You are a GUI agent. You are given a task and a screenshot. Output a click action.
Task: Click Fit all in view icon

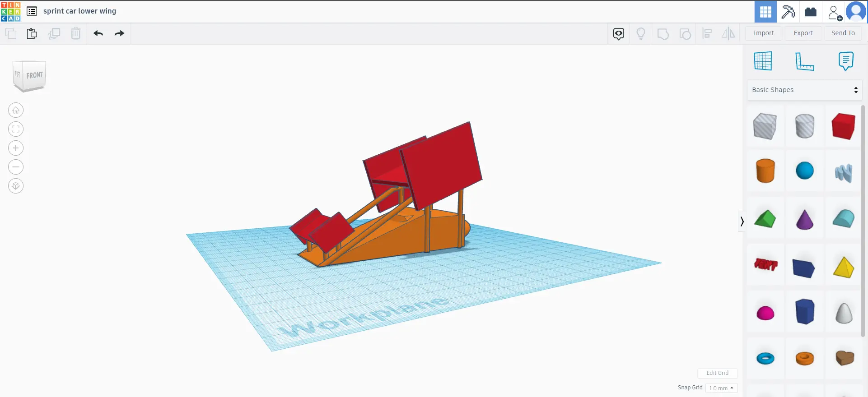[x=16, y=129]
